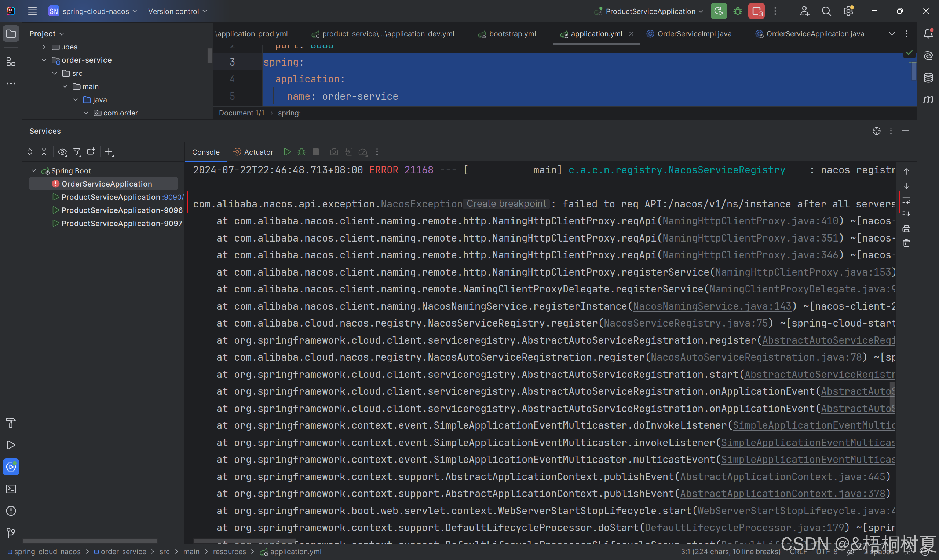Switch to bootstrap.yml tab

(507, 34)
